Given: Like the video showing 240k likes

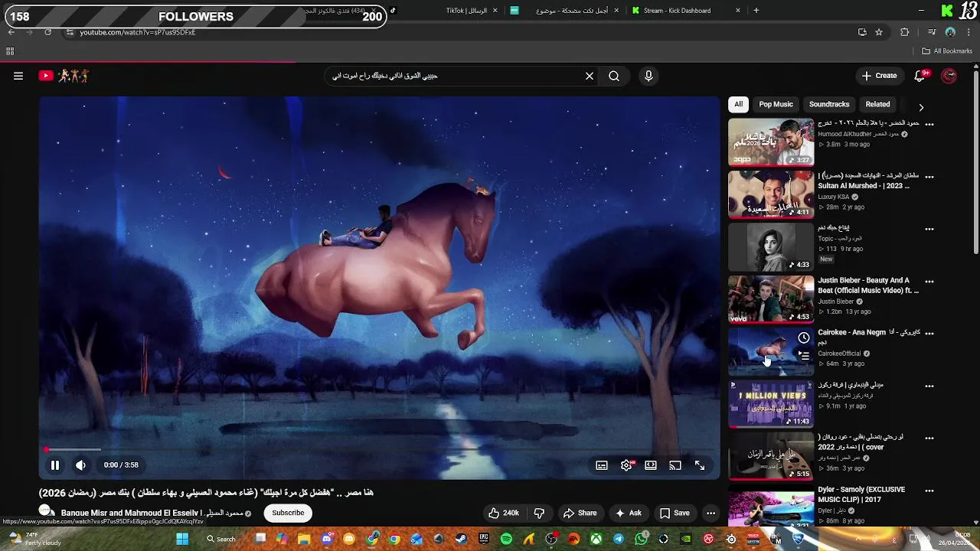Looking at the screenshot, I should click(504, 513).
